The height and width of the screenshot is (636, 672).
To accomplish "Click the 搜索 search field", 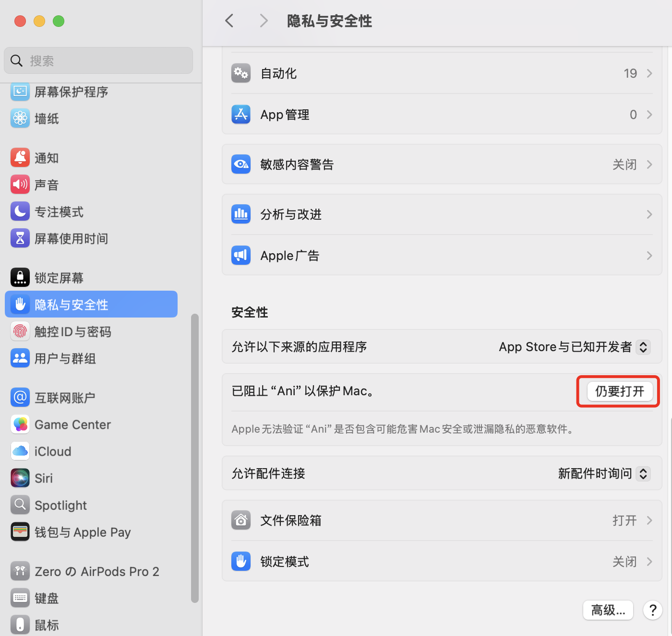I will [x=98, y=61].
